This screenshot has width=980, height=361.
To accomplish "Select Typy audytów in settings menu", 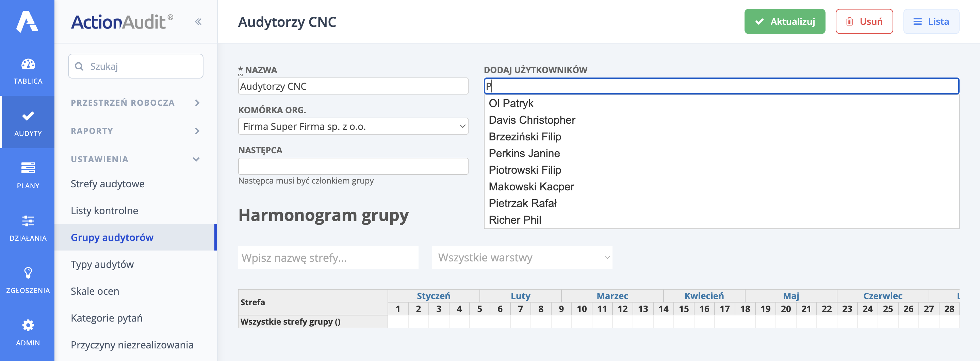I will click(102, 264).
